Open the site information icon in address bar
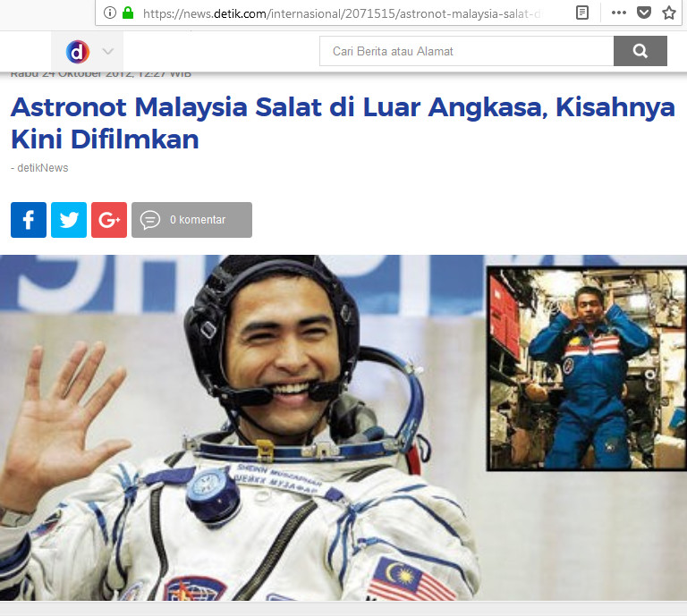The width and height of the screenshot is (687, 616). click(x=109, y=13)
